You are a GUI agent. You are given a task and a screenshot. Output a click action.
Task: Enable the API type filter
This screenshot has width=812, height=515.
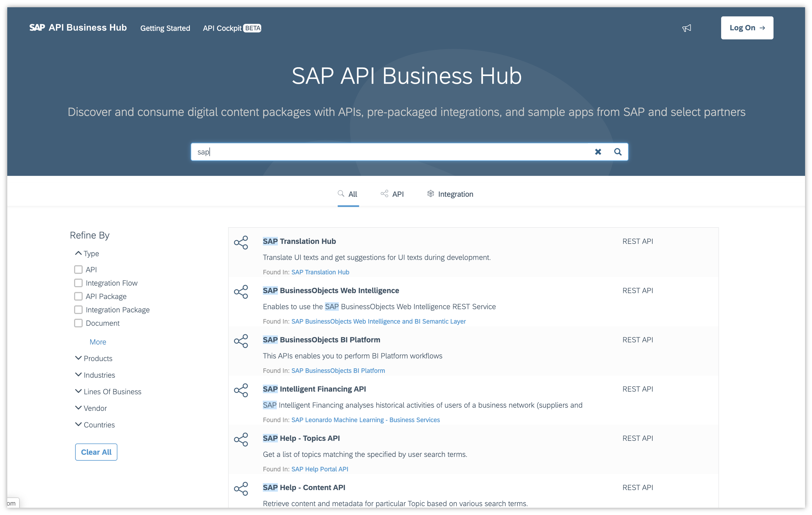click(78, 269)
